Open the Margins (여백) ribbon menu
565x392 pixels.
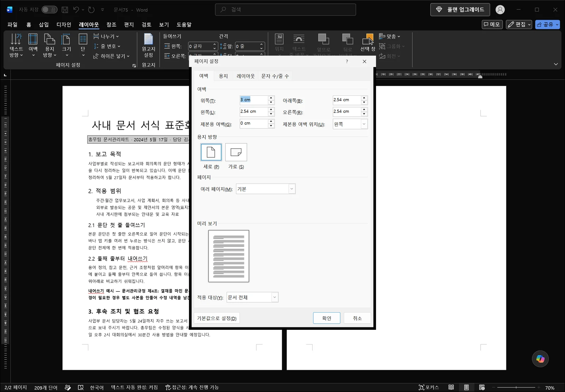click(x=33, y=45)
